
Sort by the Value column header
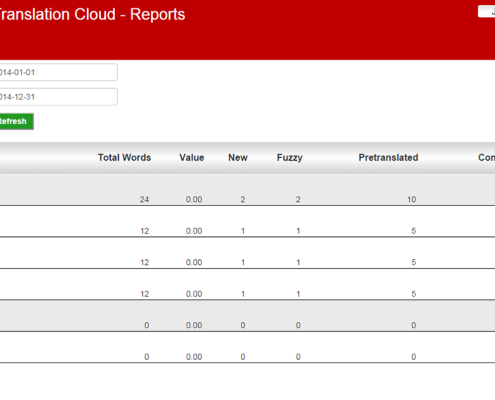click(192, 158)
